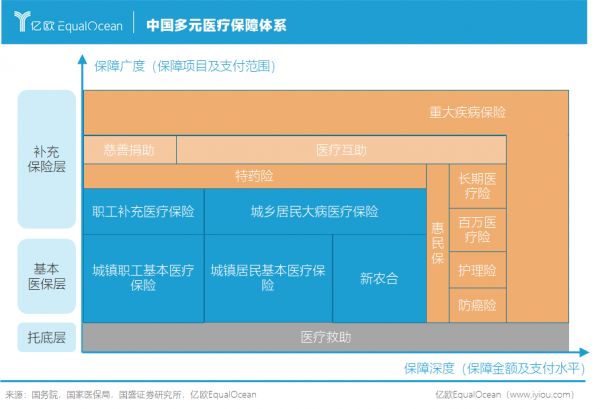This screenshot has height=409, width=600.
Task: Click the 医疗互助 block
Action: (x=341, y=150)
